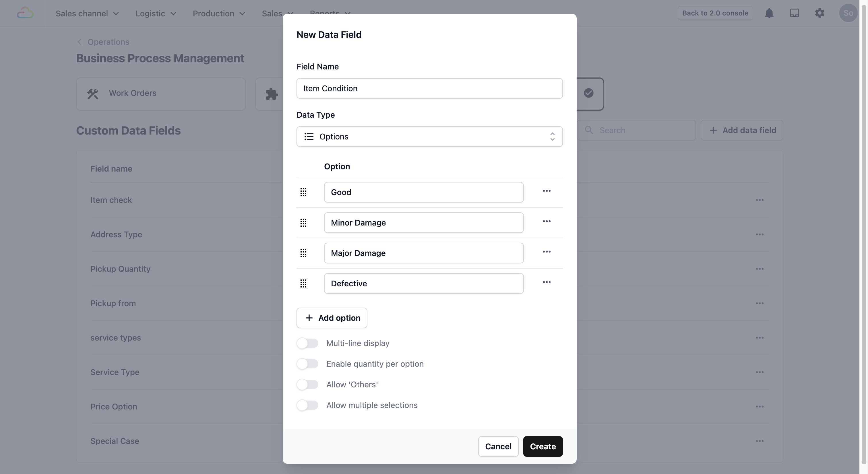Open the Data Type Options dropdown
The height and width of the screenshot is (474, 868).
tap(429, 137)
